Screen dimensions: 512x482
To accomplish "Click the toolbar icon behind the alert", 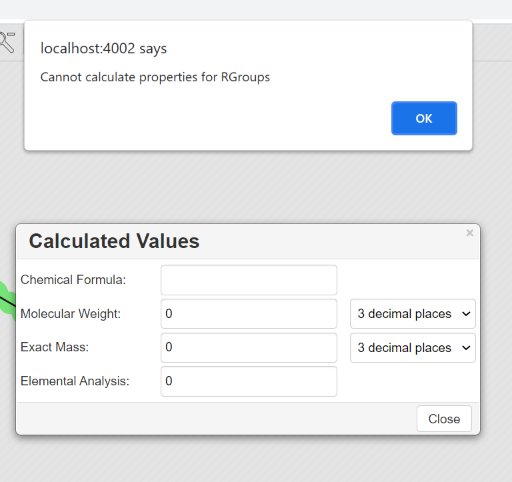I will tap(7, 42).
